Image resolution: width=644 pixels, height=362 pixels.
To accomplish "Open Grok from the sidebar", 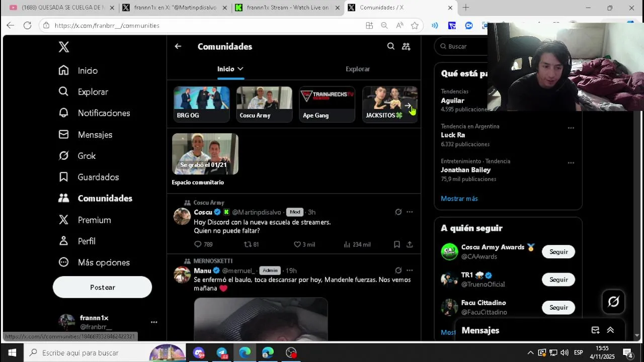I will tap(77, 156).
